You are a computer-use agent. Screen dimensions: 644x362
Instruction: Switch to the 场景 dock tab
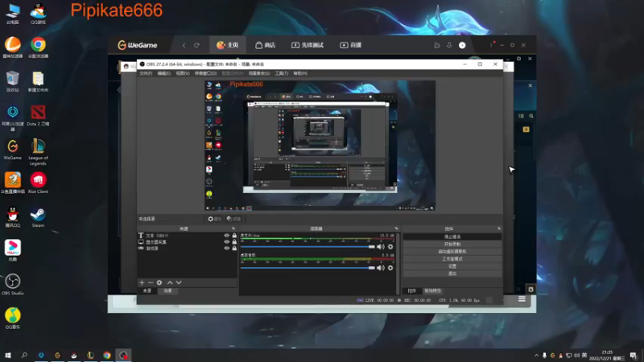click(x=167, y=290)
